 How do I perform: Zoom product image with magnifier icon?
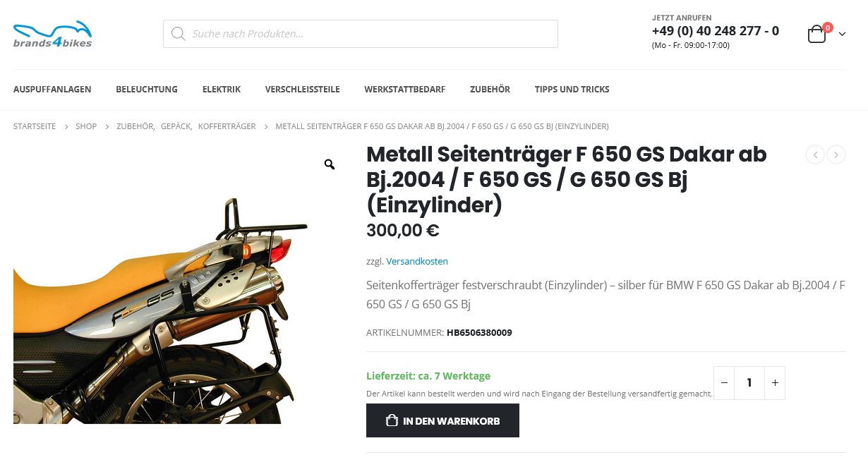coord(330,164)
